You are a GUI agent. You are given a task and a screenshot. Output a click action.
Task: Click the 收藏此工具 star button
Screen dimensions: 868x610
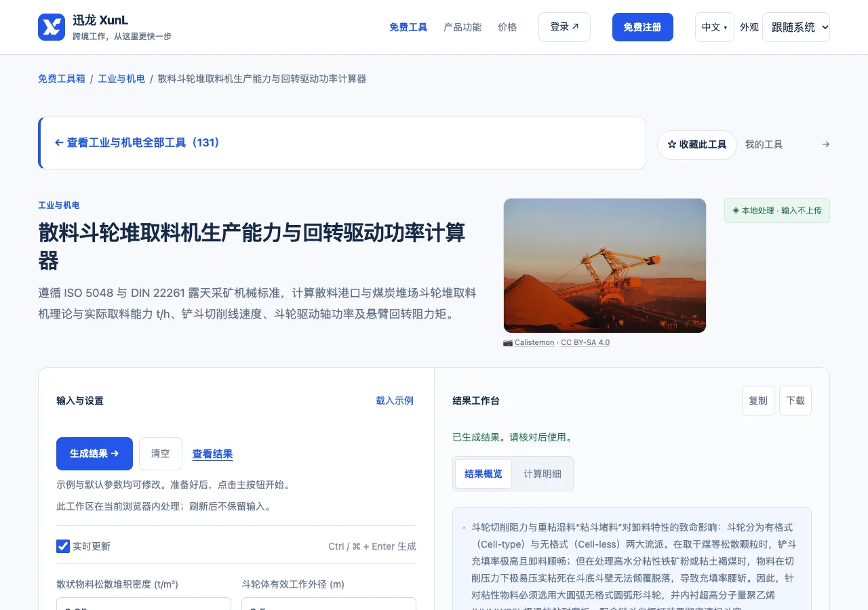[697, 144]
